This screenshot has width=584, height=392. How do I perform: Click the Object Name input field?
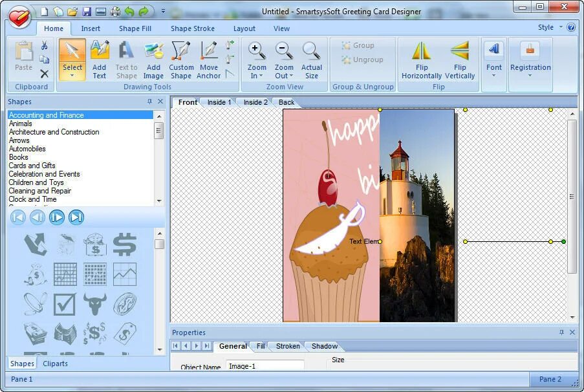pos(265,365)
